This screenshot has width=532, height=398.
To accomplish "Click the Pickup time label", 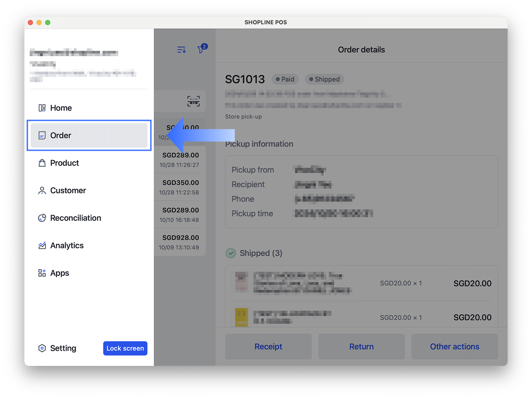I will coord(252,214).
